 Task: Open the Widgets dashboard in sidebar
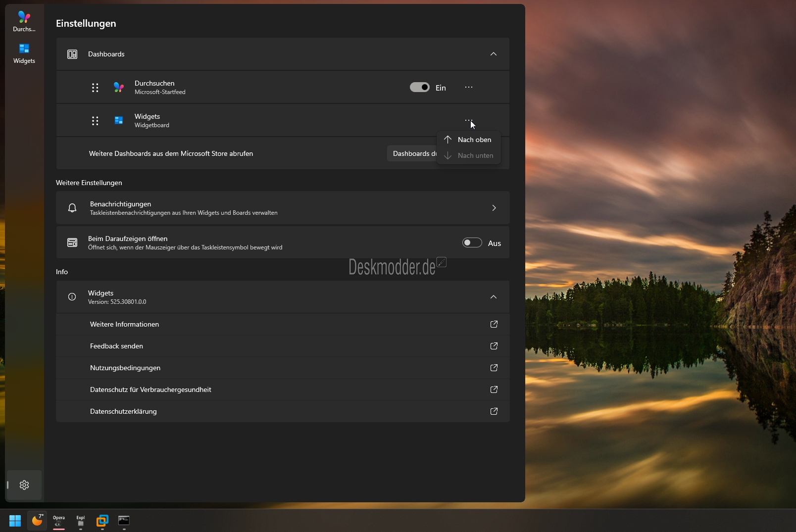coord(24,53)
